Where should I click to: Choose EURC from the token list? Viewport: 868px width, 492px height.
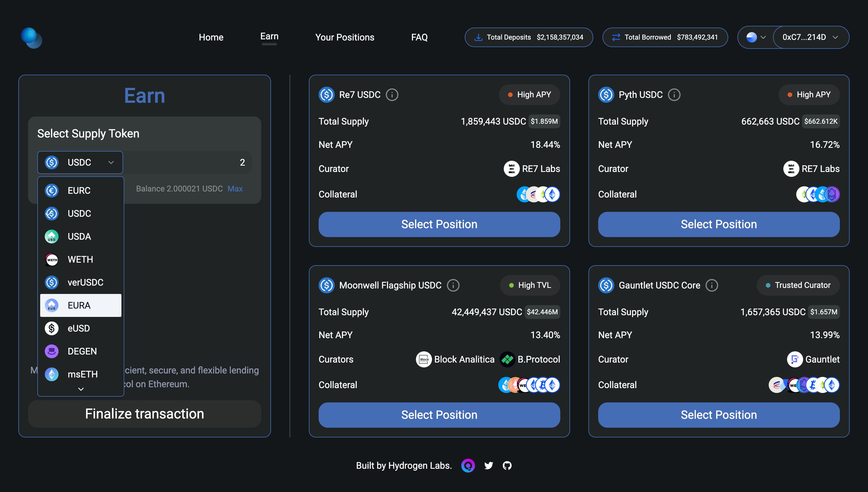[81, 191]
